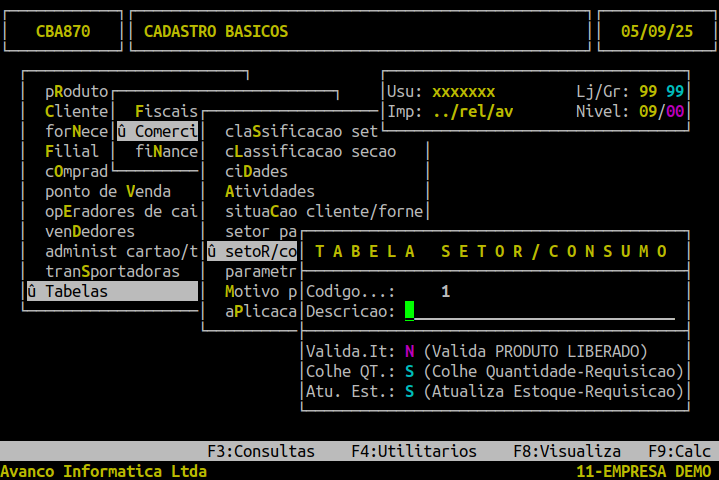Select Atividades table option
The width and height of the screenshot is (719, 480).
click(x=270, y=192)
